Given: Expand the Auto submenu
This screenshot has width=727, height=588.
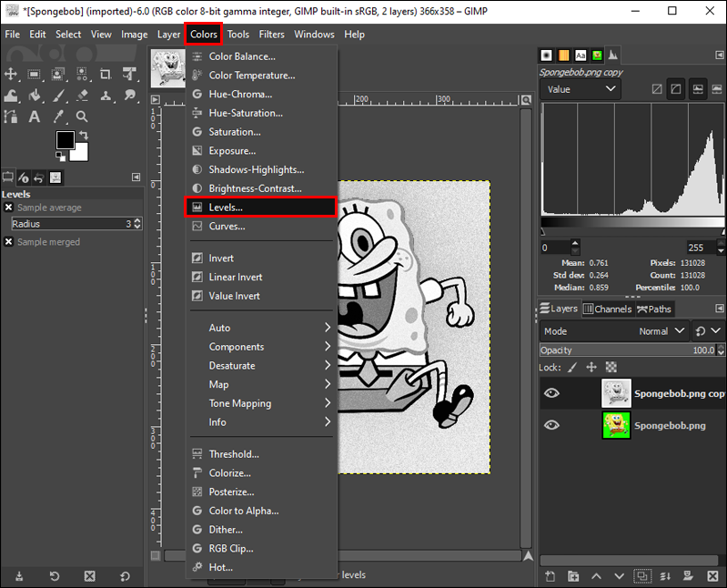Looking at the screenshot, I should (x=261, y=328).
